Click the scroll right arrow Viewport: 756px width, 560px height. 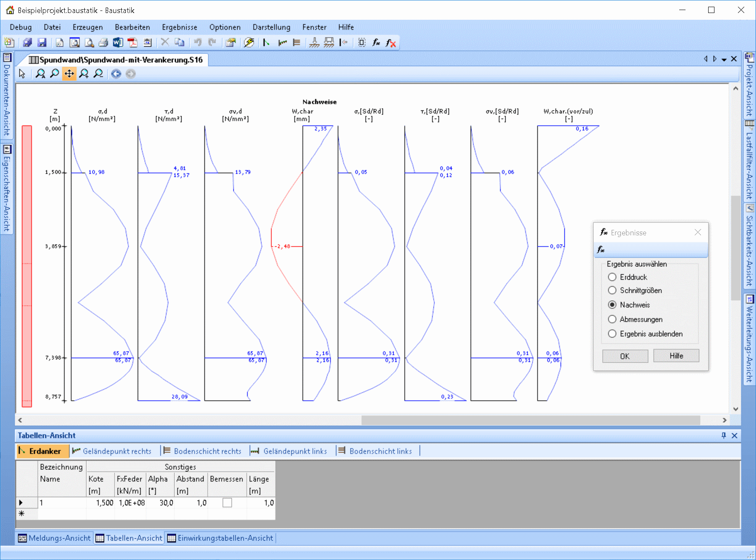(x=725, y=420)
